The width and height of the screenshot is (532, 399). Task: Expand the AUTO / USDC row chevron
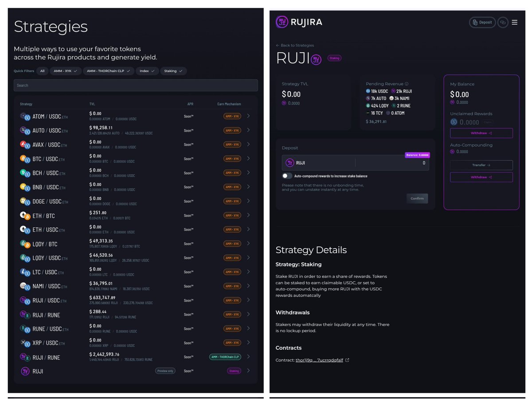pos(248,130)
